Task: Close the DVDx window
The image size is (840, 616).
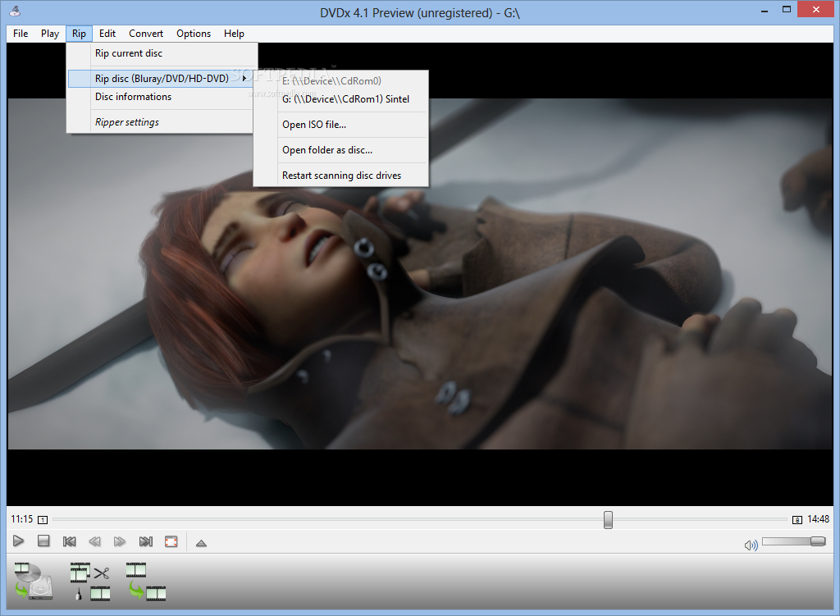Action: click(816, 10)
